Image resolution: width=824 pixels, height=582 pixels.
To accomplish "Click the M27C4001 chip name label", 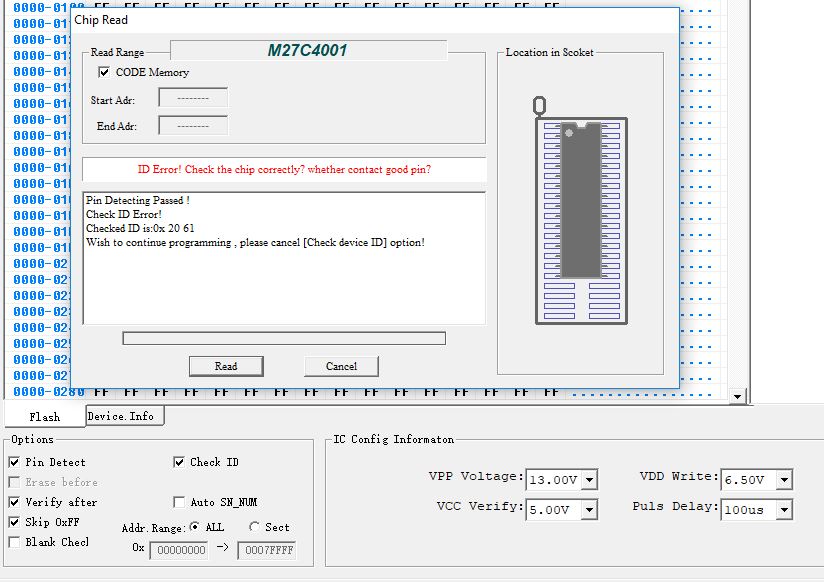I will 308,50.
